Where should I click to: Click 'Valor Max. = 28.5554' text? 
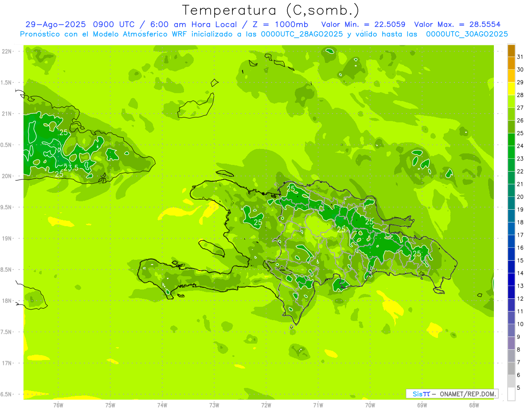tap(457, 24)
